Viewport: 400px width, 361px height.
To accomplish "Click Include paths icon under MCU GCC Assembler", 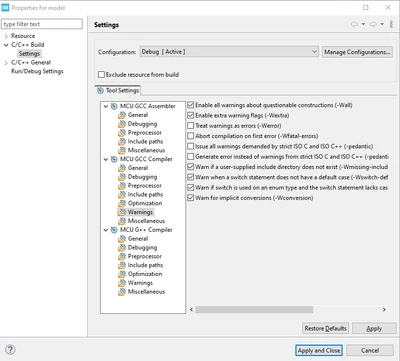I will click(122, 142).
